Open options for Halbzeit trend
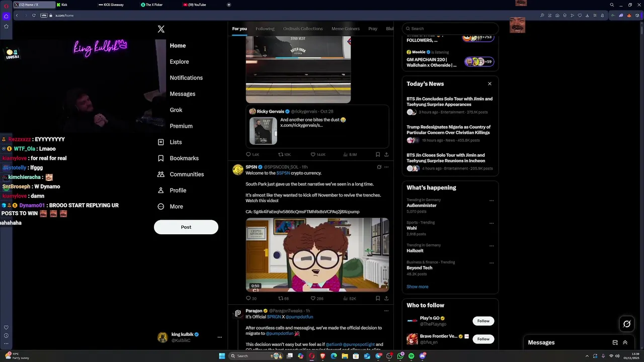Image resolution: width=644 pixels, height=362 pixels. point(492,246)
